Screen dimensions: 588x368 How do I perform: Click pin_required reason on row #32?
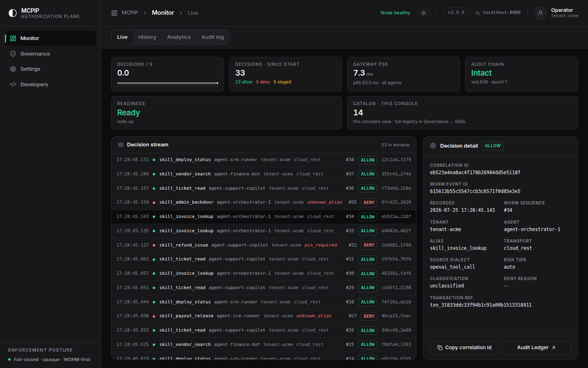tap(321, 245)
